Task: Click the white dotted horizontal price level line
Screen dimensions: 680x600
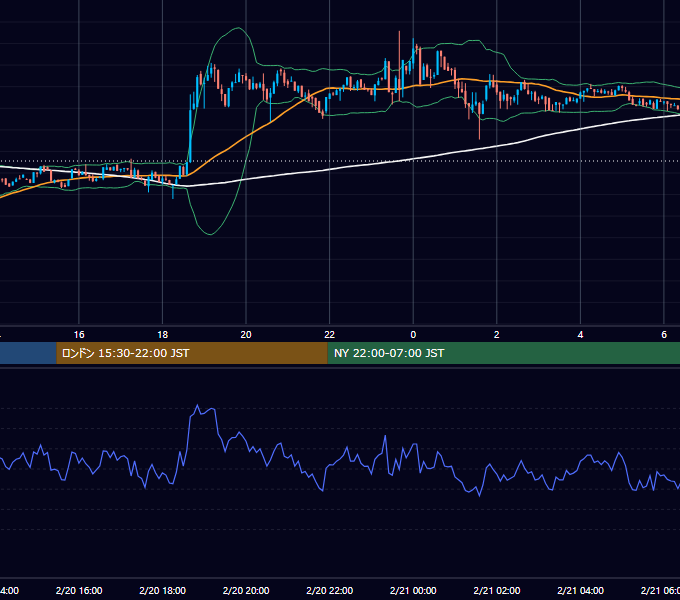Action: tap(340, 161)
